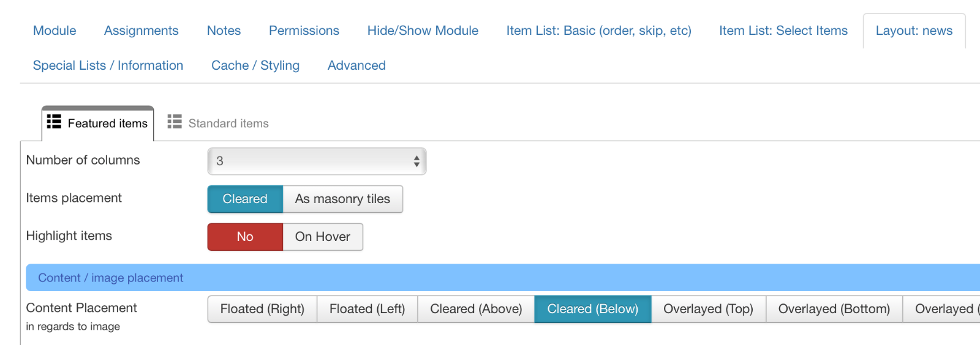Choose Cleared (Above) content placement
This screenshot has width=980, height=345.
(x=476, y=310)
